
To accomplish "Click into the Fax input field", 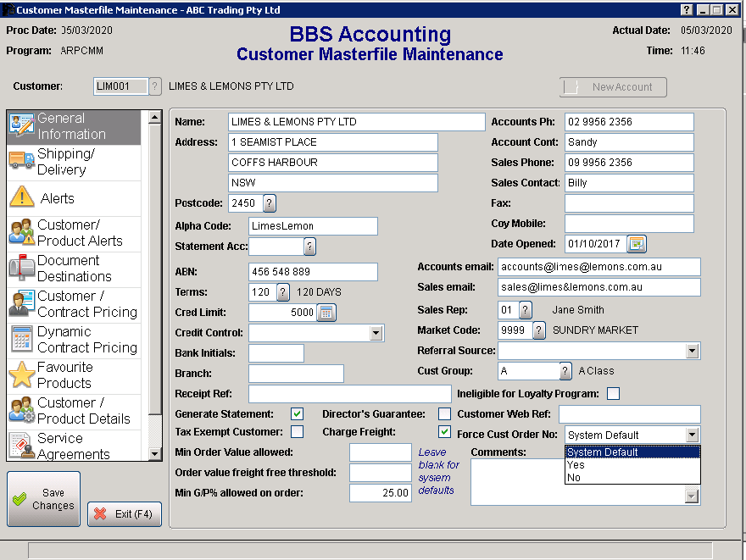I will [x=628, y=203].
